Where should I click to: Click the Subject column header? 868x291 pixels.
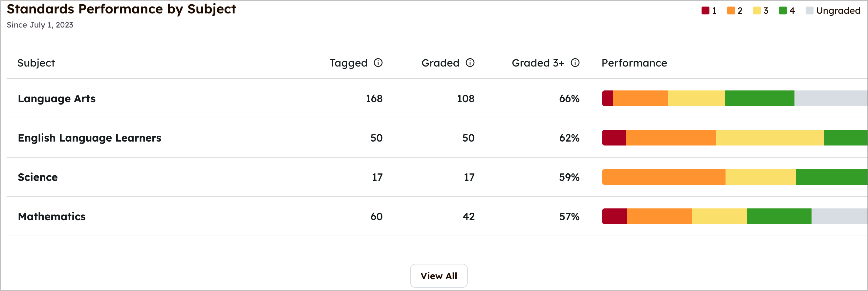pyautogui.click(x=36, y=63)
